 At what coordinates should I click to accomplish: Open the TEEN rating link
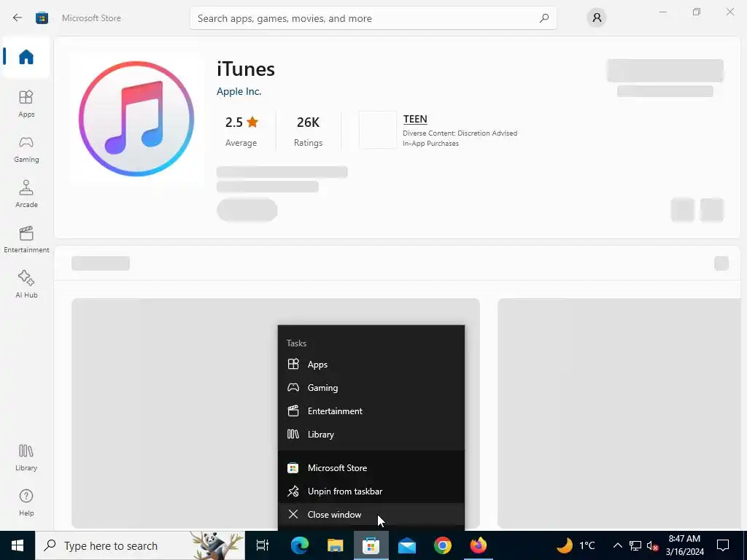point(415,119)
